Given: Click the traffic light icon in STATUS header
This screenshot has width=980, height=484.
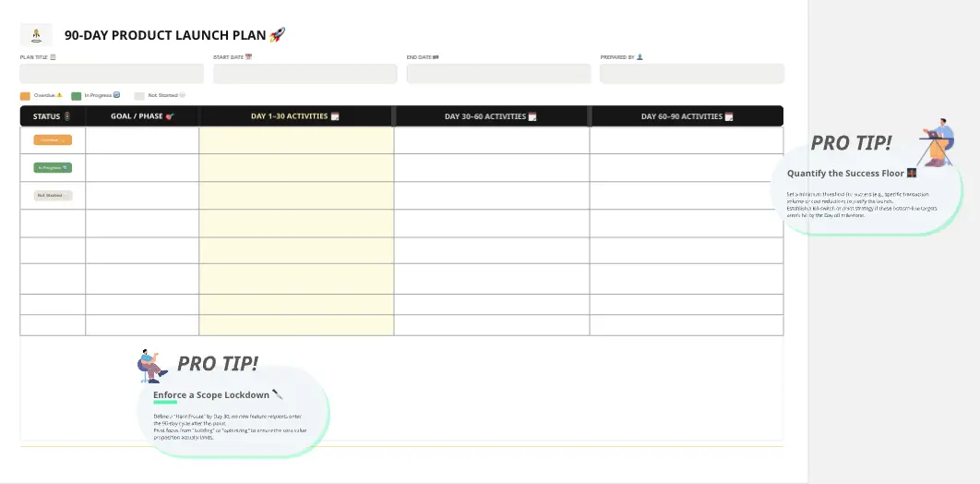Looking at the screenshot, I should coord(66,116).
